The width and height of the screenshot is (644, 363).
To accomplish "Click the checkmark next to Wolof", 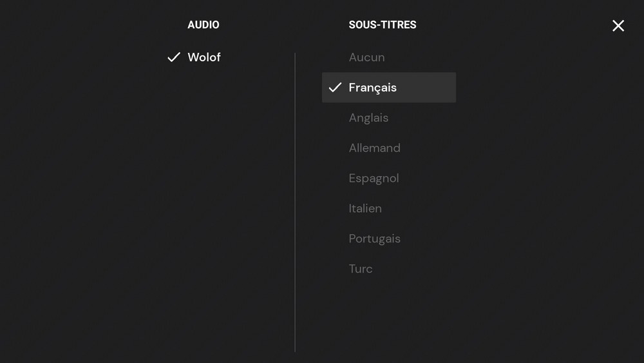I will 173,57.
